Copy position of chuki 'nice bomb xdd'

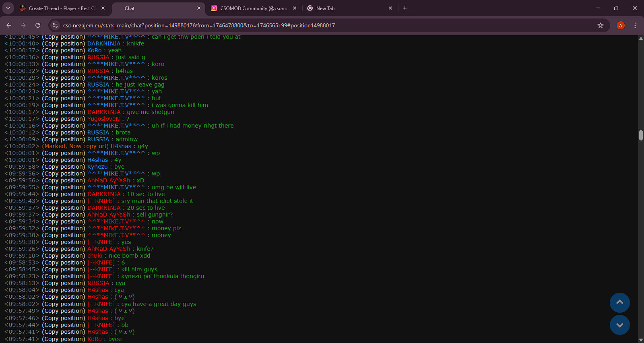pyautogui.click(x=64, y=256)
